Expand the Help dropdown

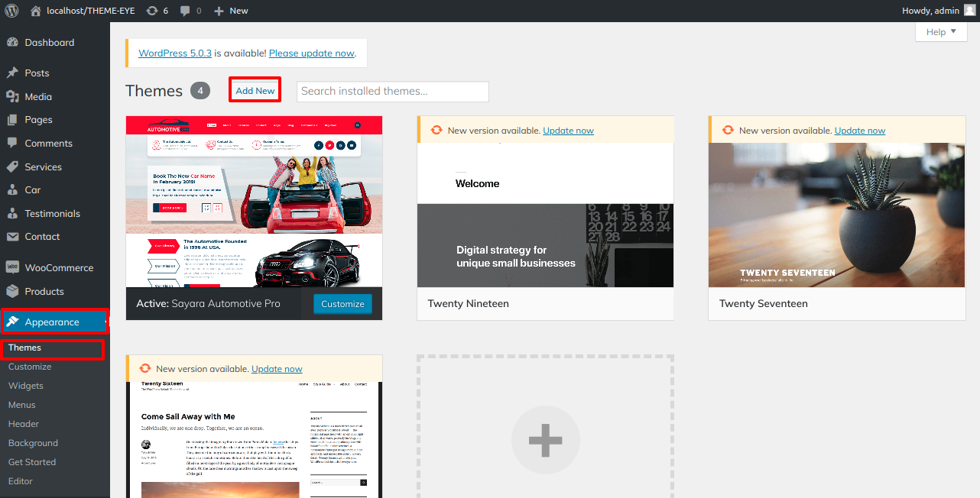(940, 31)
